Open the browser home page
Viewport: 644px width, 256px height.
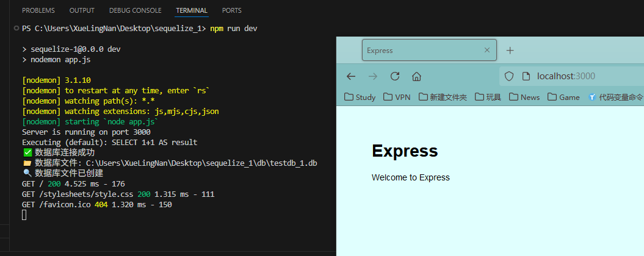pos(416,76)
